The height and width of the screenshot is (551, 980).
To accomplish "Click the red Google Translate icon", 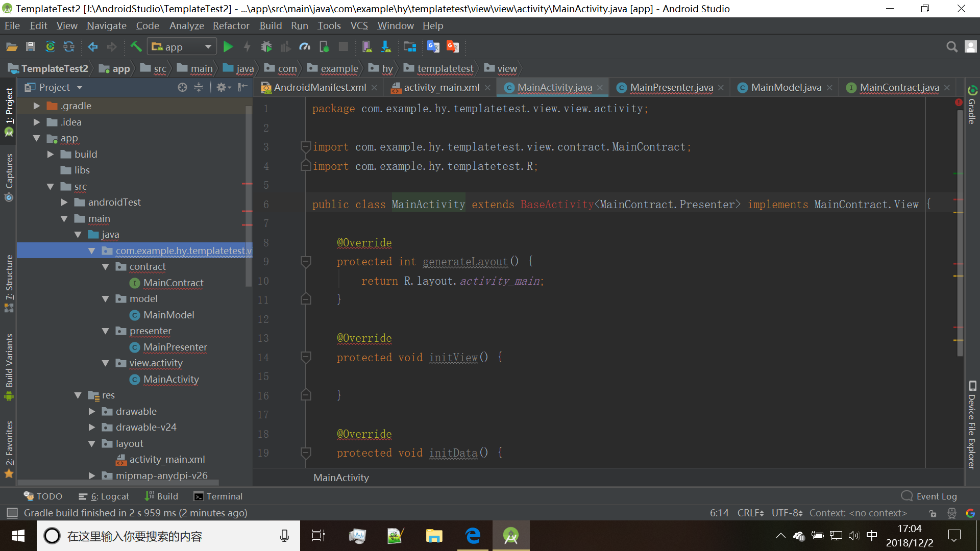I will tap(453, 47).
